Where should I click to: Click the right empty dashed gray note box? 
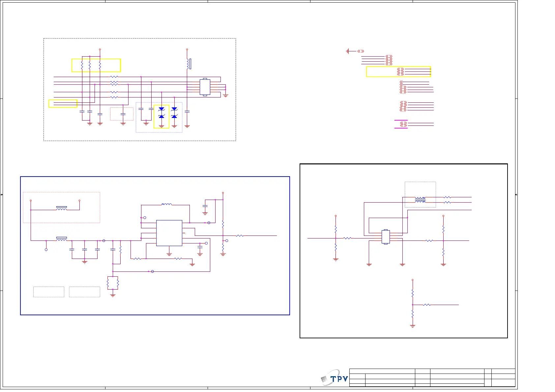click(x=84, y=292)
